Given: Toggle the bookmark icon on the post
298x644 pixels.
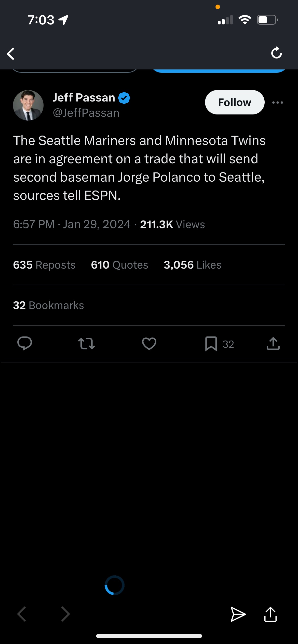Looking at the screenshot, I should click(211, 344).
